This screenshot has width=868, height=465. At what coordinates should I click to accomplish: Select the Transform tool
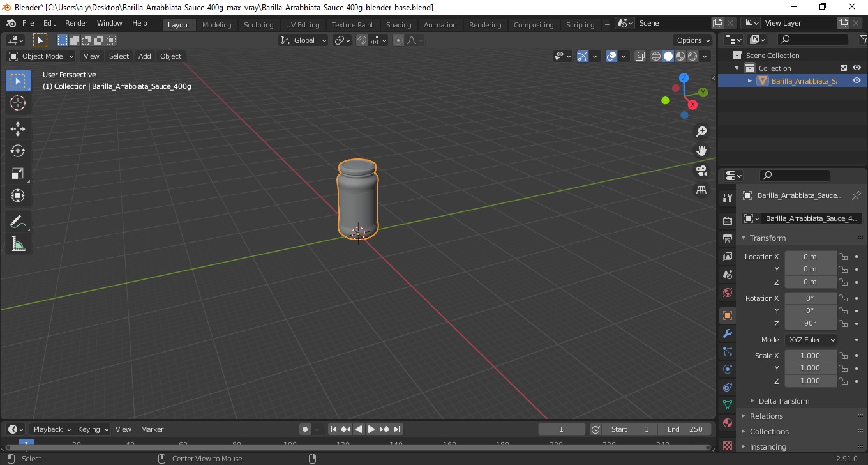click(18, 195)
